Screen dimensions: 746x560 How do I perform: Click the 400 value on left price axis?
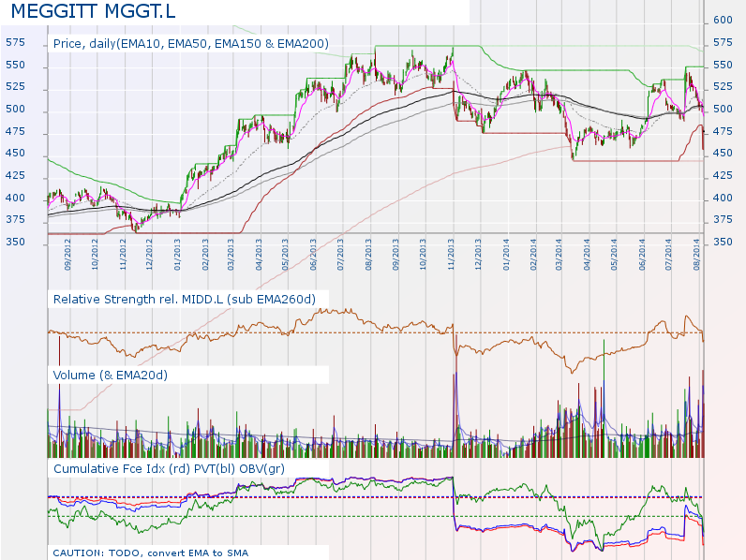[15, 198]
